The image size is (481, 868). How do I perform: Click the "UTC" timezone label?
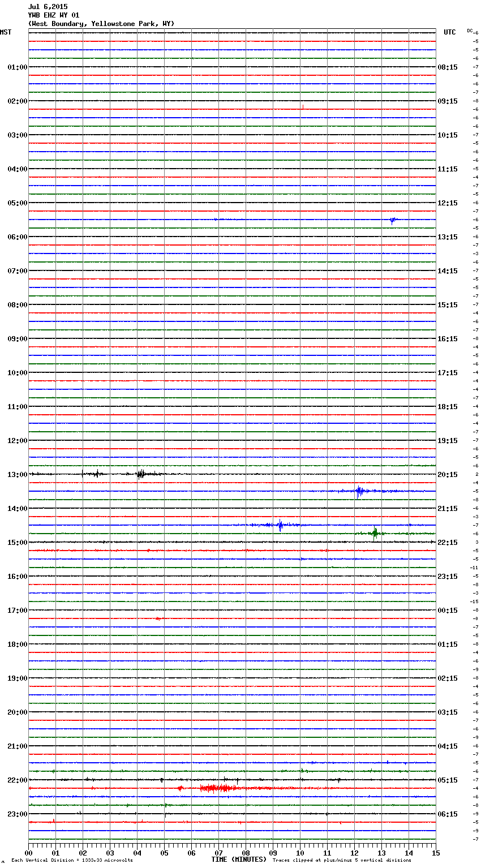(x=450, y=32)
